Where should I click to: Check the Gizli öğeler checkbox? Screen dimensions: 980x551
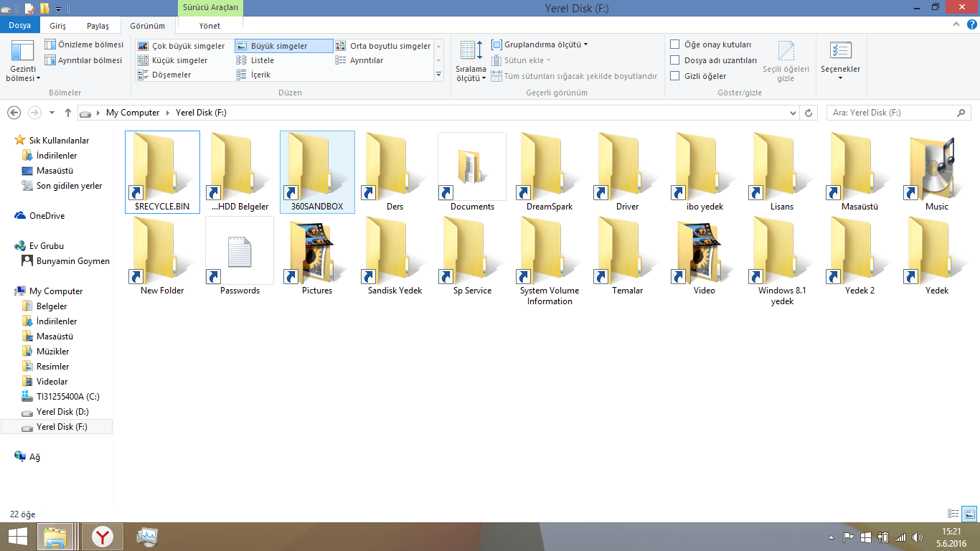pos(674,76)
